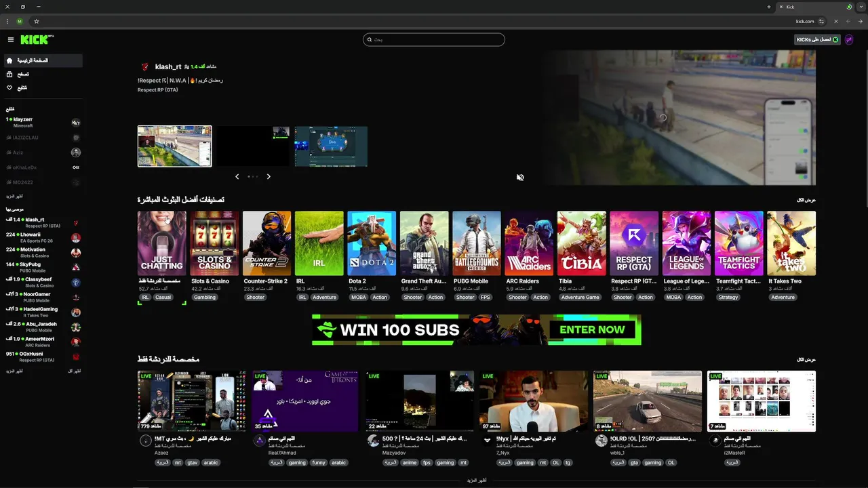This screenshot has width=868, height=488.
Task: Unmute the featured stream speaker icon
Action: coord(520,177)
